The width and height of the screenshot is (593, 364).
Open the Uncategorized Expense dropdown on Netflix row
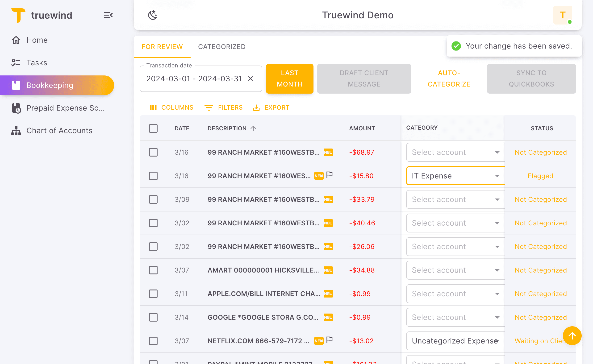coord(497,341)
